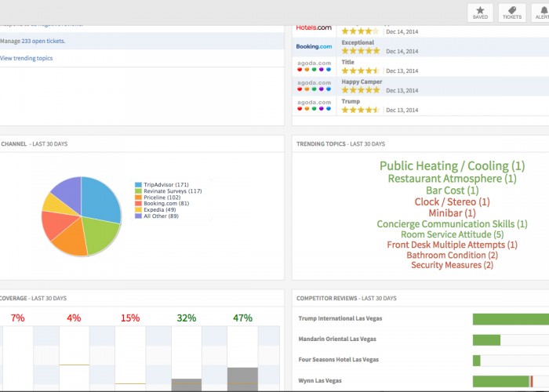This screenshot has width=549, height=392.
Task: Open the Alerts bell button
Action: pyautogui.click(x=541, y=13)
